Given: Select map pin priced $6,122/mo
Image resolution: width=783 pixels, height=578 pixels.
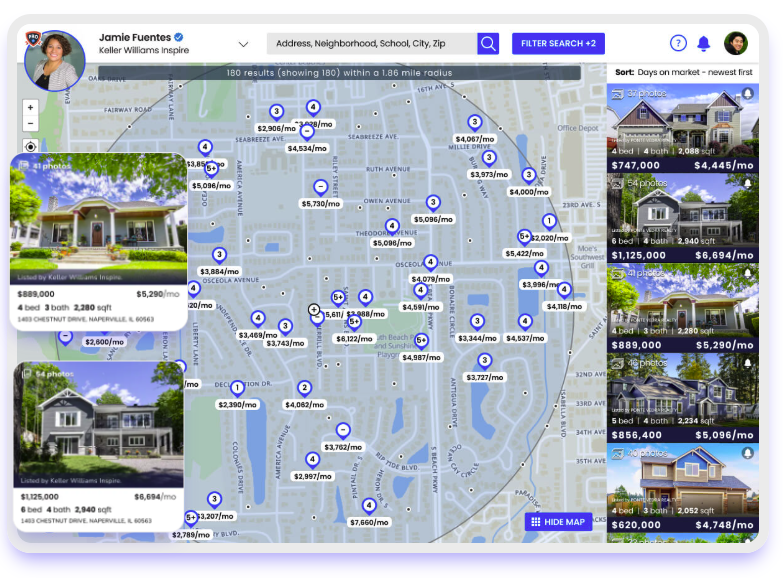Looking at the screenshot, I should click(354, 322).
